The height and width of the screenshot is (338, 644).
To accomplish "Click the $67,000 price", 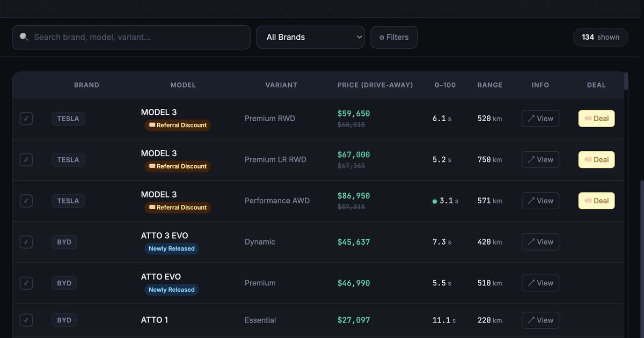I will pyautogui.click(x=354, y=155).
